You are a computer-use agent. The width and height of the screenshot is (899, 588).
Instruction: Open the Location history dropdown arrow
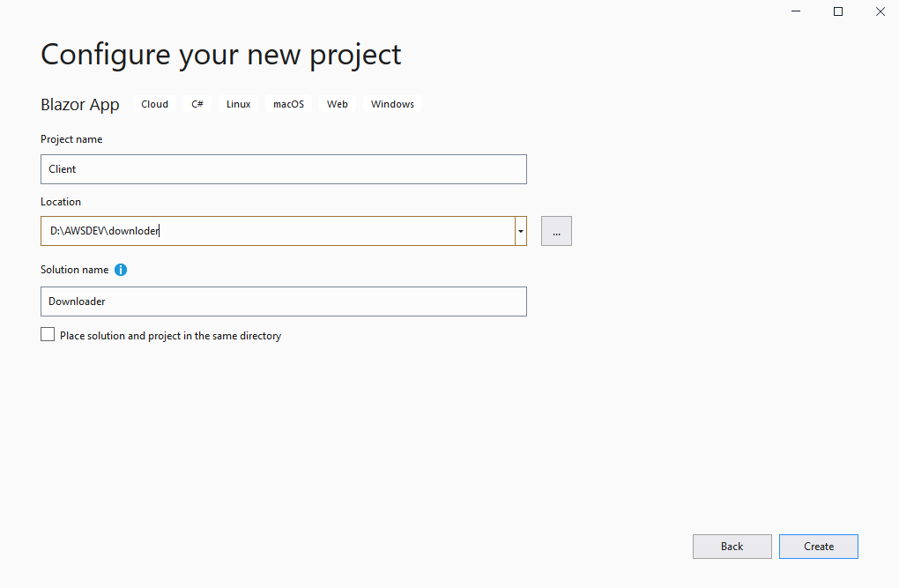coord(520,230)
